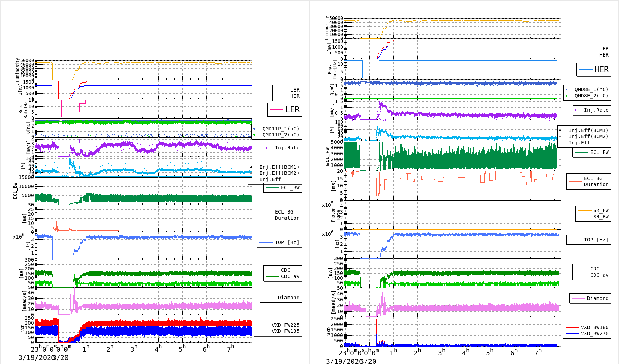
Task: Click the Diamond legend in the left panel
Action: click(x=288, y=298)
